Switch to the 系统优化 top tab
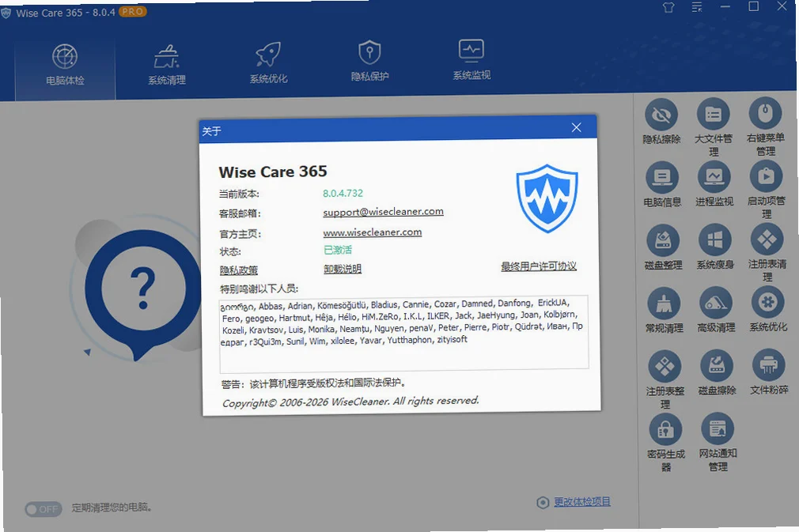 [x=268, y=64]
